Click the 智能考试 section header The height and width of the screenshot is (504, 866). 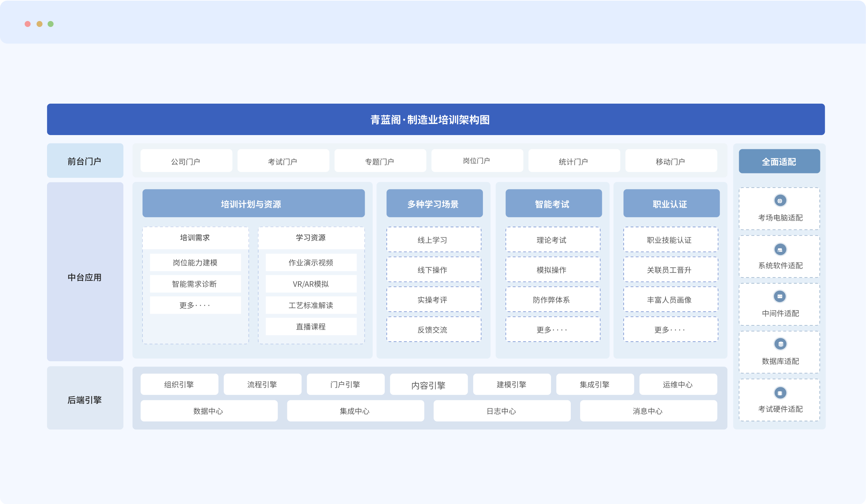(x=553, y=203)
